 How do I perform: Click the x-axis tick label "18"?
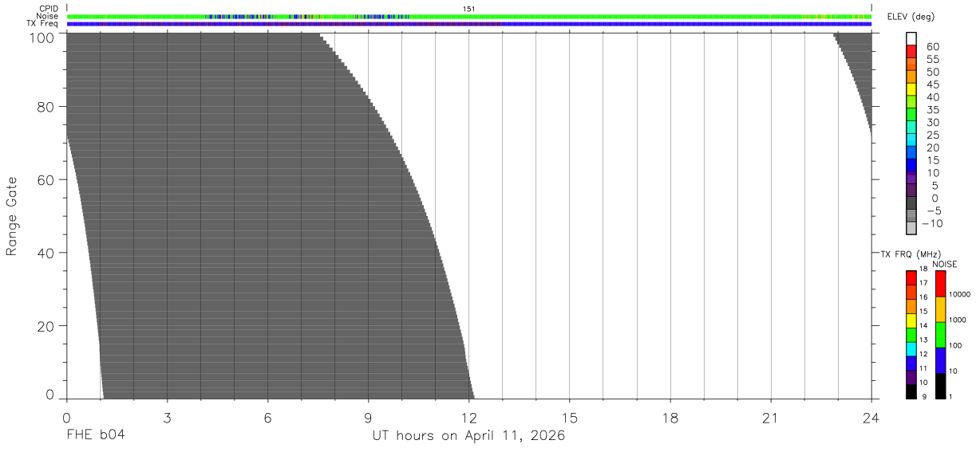click(670, 417)
